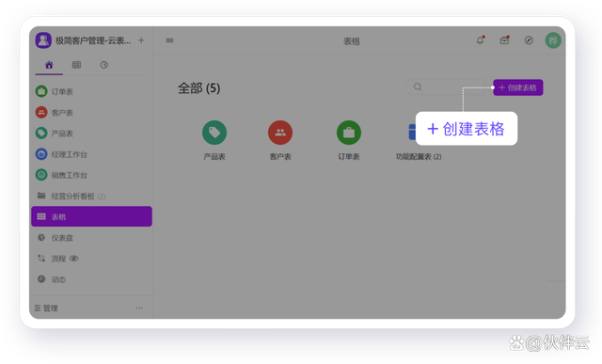Open the 客户表 red people icon
Image resolution: width=602 pixels, height=364 pixels.
(x=280, y=133)
